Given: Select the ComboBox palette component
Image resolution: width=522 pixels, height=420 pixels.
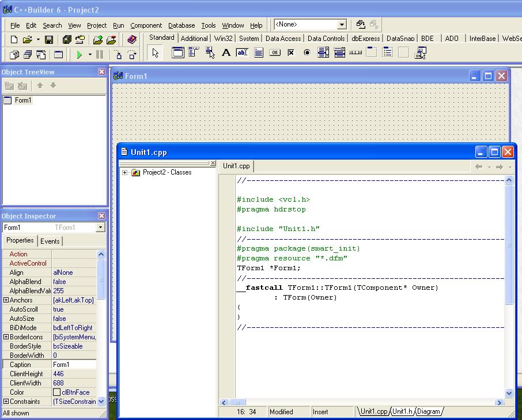Looking at the screenshot, I should [339, 52].
